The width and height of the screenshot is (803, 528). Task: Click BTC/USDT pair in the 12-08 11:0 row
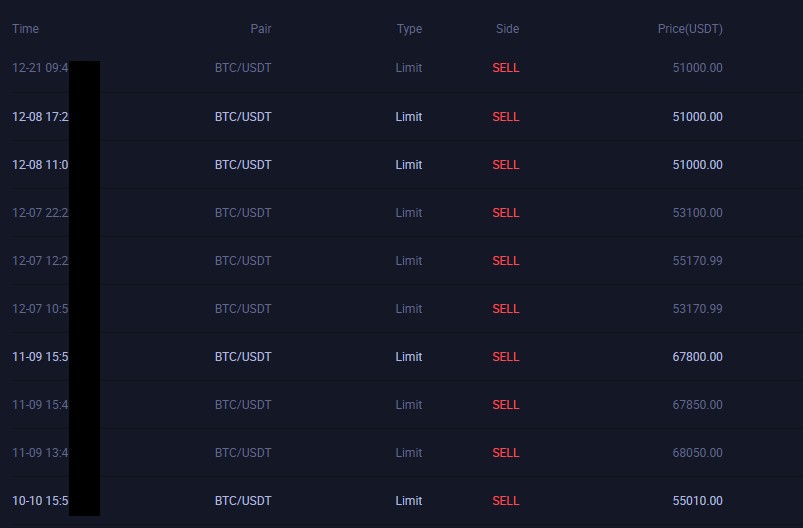pyautogui.click(x=243, y=165)
